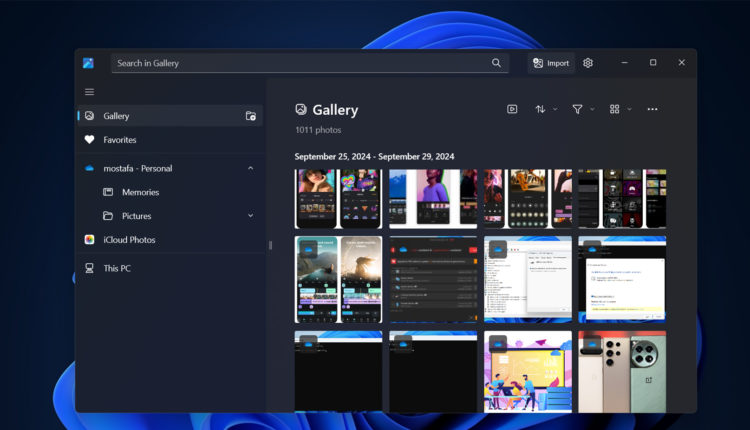Image resolution: width=750 pixels, height=430 pixels.
Task: Open This PC in the sidebar
Action: (170, 268)
